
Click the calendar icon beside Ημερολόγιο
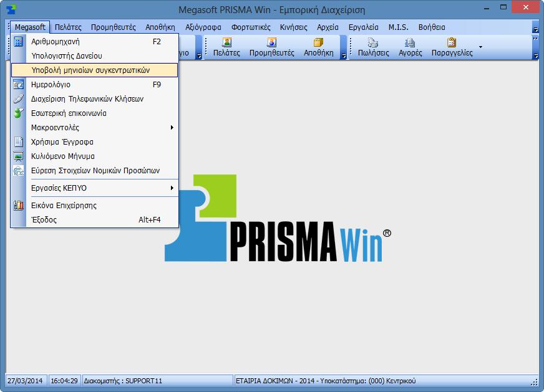click(x=18, y=85)
